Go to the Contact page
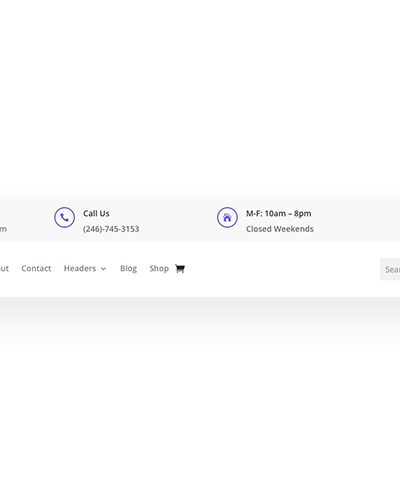Viewport: 400px width, 496px height. 36,268
